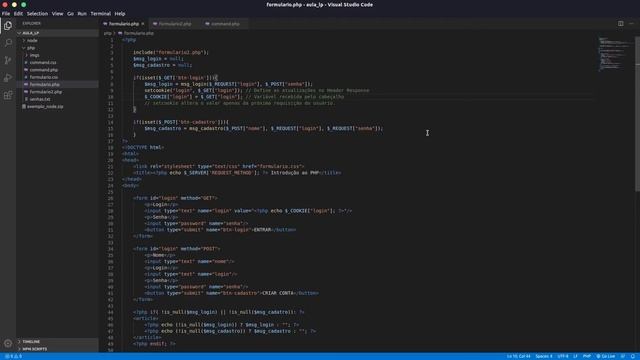Image resolution: width=640 pixels, height=360 pixels.
Task: Click the notifications bell in status bar
Action: [x=633, y=356]
